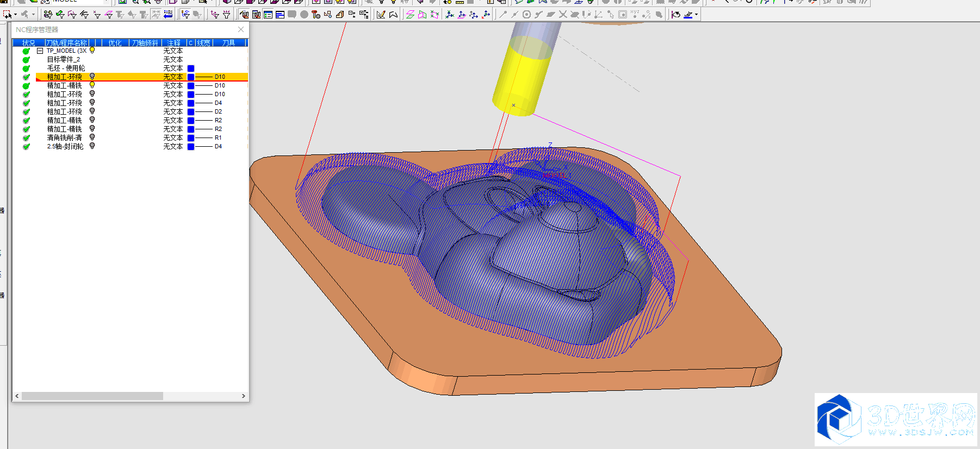Image resolution: width=980 pixels, height=449 pixels.
Task: Click blue swatch on the 2.5轴-封闭轮 row
Action: click(191, 146)
